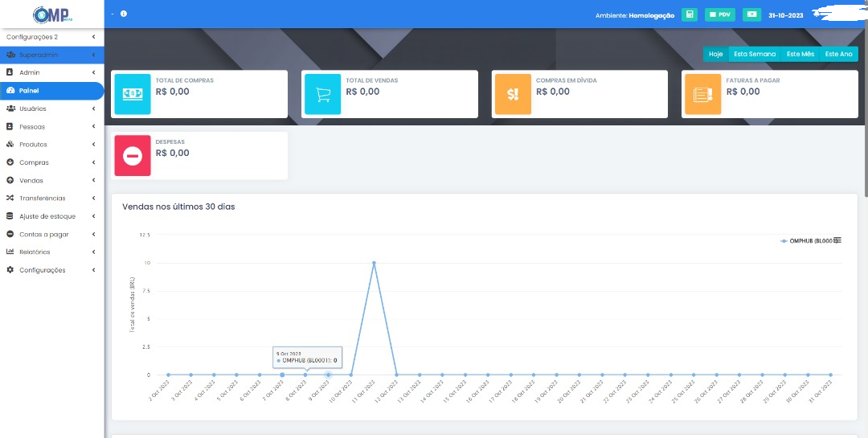
Task: Expand the Contas a pagar chevron
Action: 93,234
